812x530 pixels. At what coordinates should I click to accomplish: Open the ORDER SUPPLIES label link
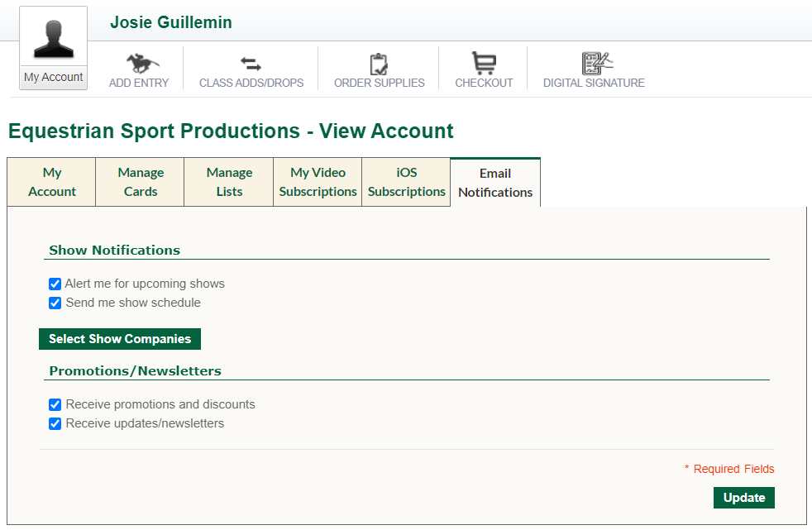point(379,83)
